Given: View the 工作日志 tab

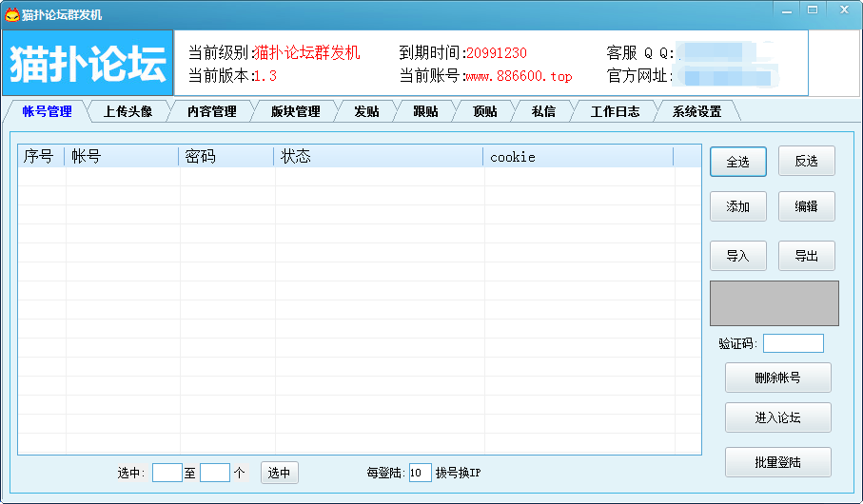Looking at the screenshot, I should [615, 111].
